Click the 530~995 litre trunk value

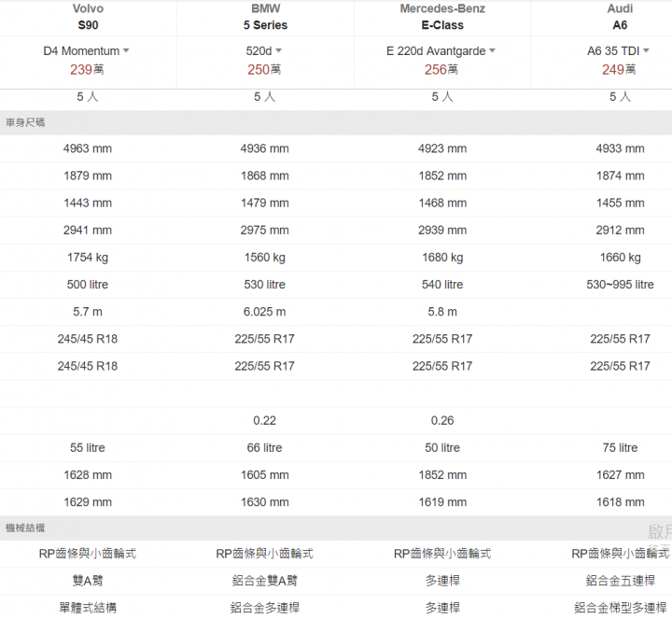click(620, 285)
